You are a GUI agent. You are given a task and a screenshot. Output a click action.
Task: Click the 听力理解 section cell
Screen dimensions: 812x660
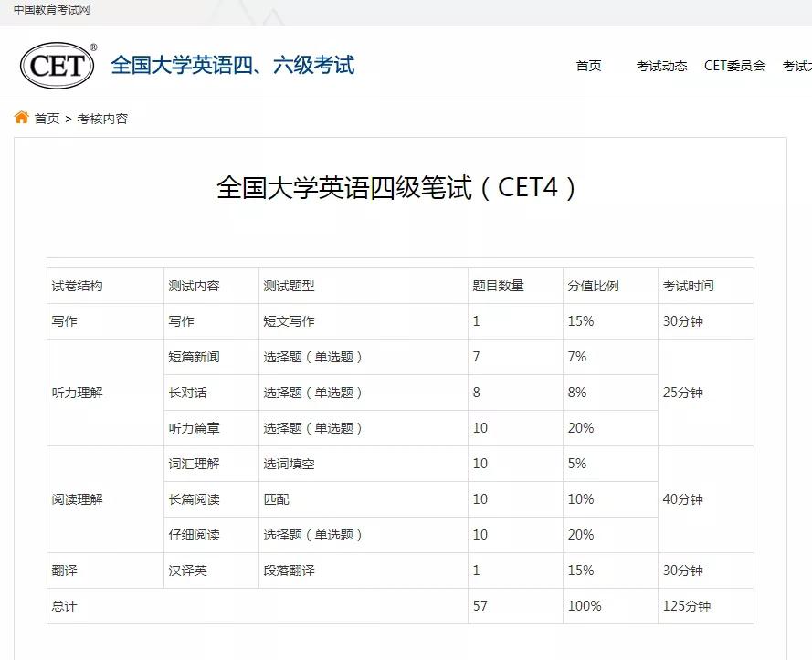pyautogui.click(x=78, y=393)
